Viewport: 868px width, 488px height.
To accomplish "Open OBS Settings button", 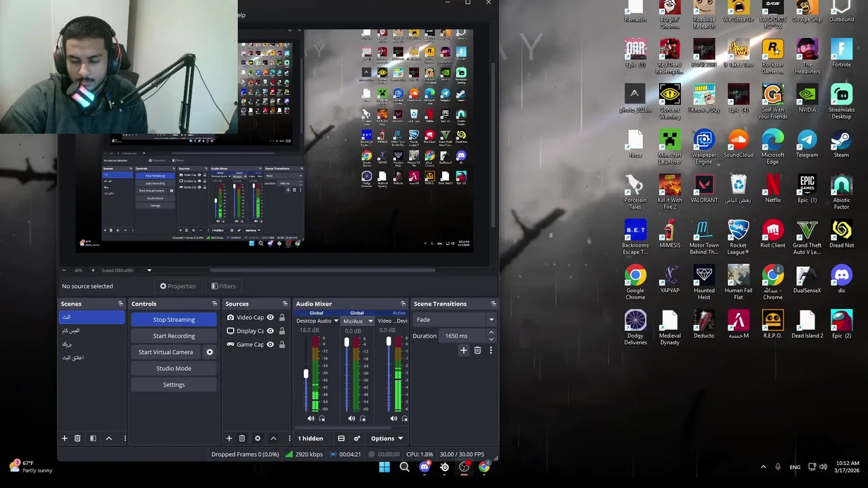I will point(174,384).
